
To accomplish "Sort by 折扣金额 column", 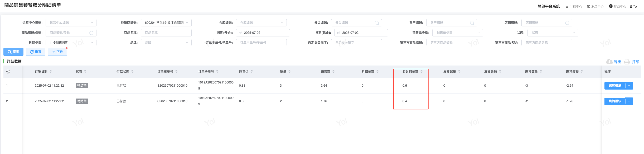I will click(x=377, y=72).
